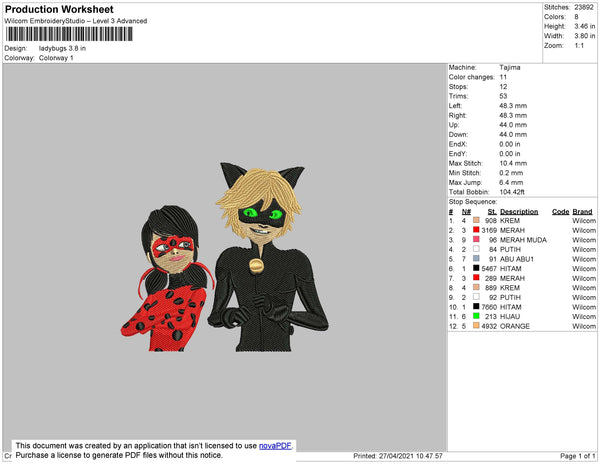This screenshot has width=600, height=464.
Task: Click the 'ABU ABU1' description
Action: (x=517, y=259)
